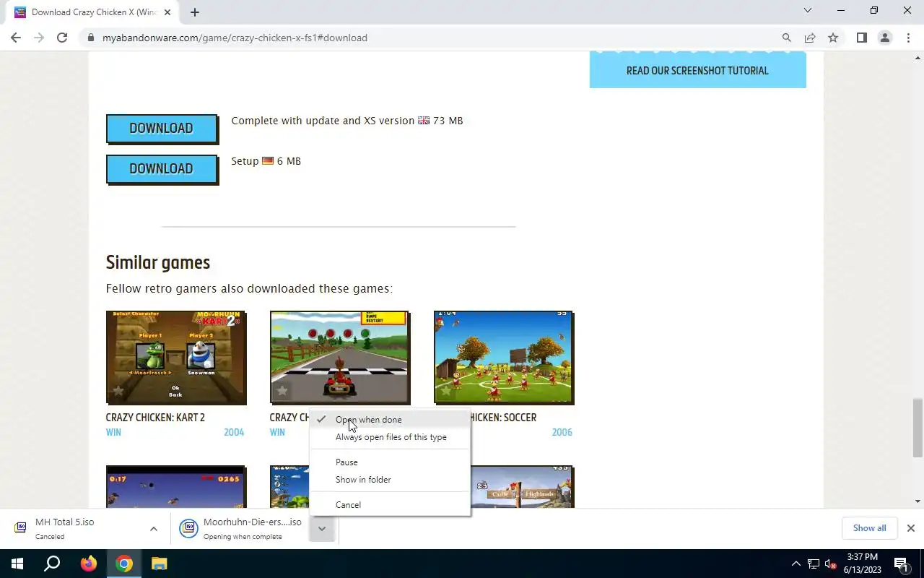This screenshot has width=924, height=578.
Task: Focus the address bar URL field
Action: click(x=433, y=38)
